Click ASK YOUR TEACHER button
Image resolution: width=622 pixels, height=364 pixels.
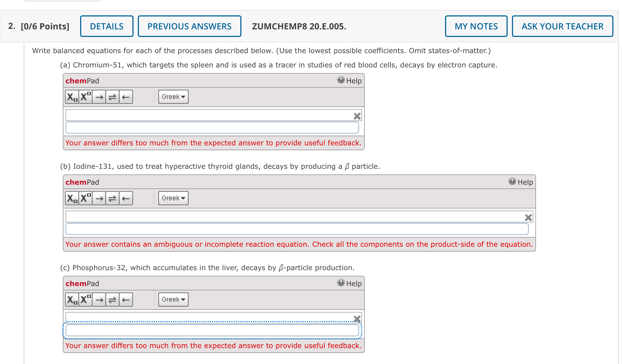562,26
